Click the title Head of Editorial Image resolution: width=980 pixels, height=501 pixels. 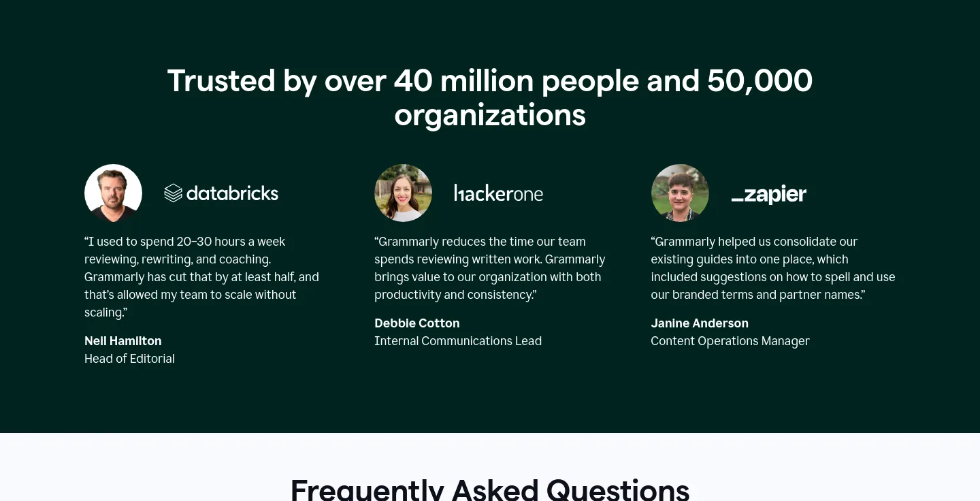(x=129, y=359)
